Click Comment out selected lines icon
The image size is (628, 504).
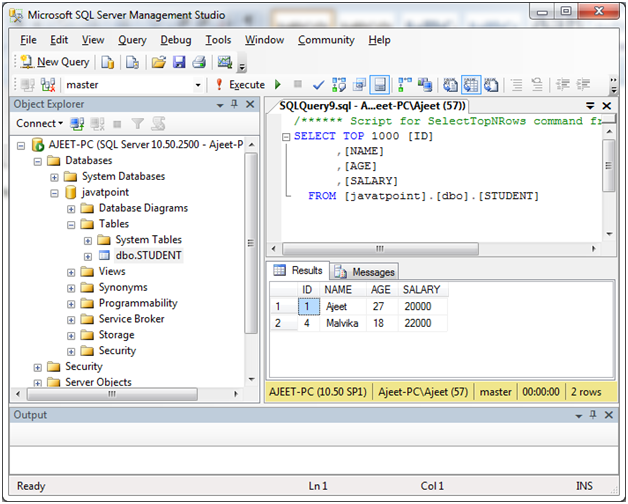[x=517, y=85]
